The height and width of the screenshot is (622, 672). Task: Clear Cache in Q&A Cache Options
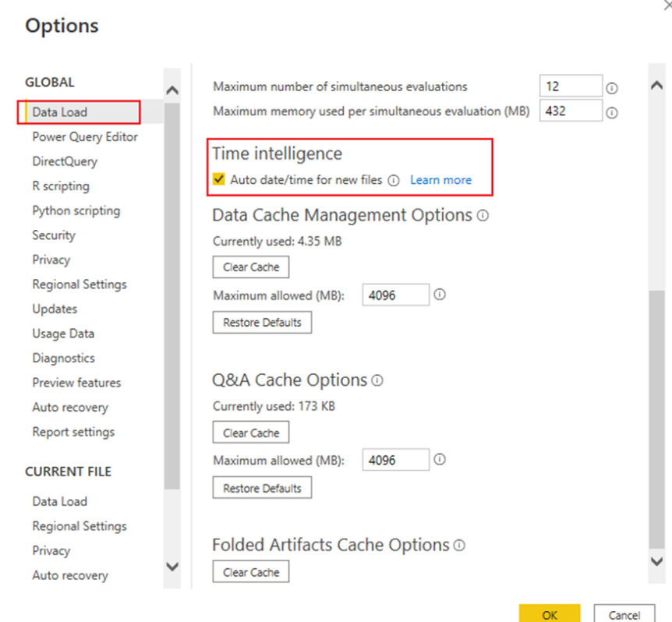(251, 433)
